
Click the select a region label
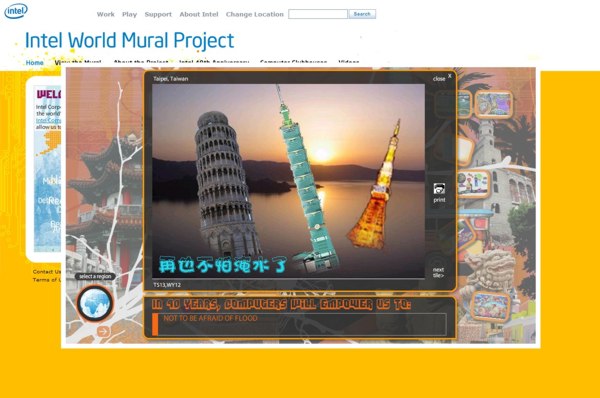[95, 276]
